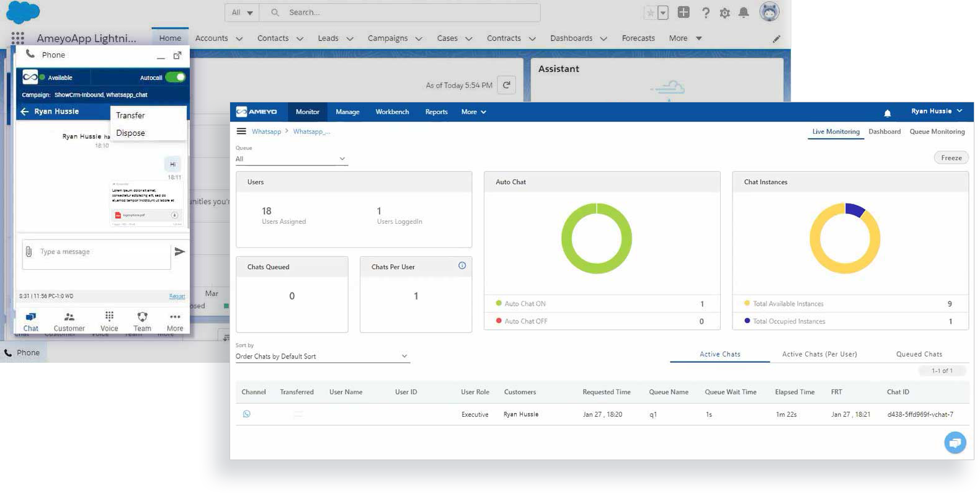Click the Auto Chat green donut ring

coord(597,239)
